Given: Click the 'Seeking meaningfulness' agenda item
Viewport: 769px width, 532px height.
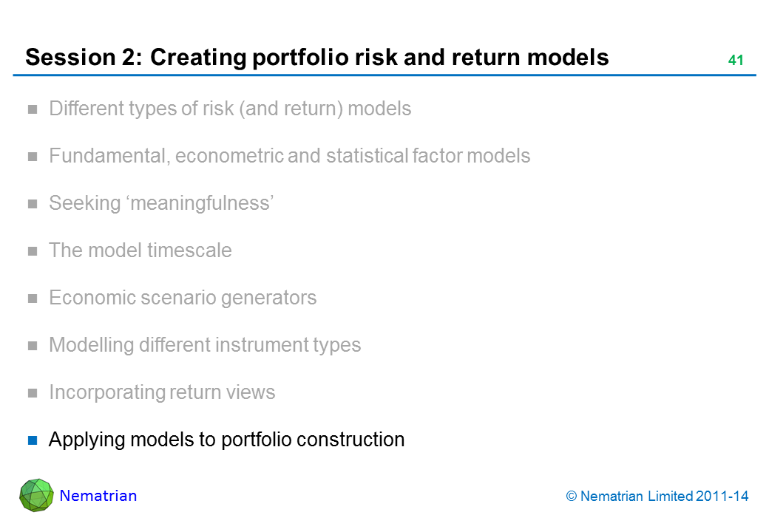Looking at the screenshot, I should coord(162,203).
